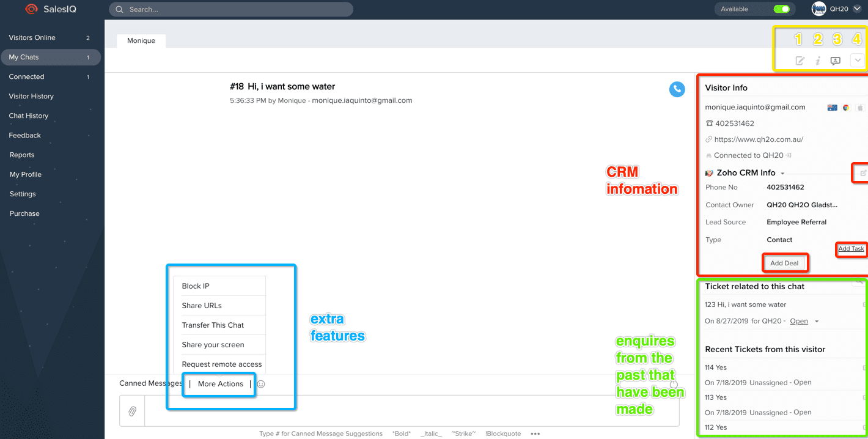The image size is (868, 439).
Task: Expand the chevron dropdown at top right
Action: point(858,61)
